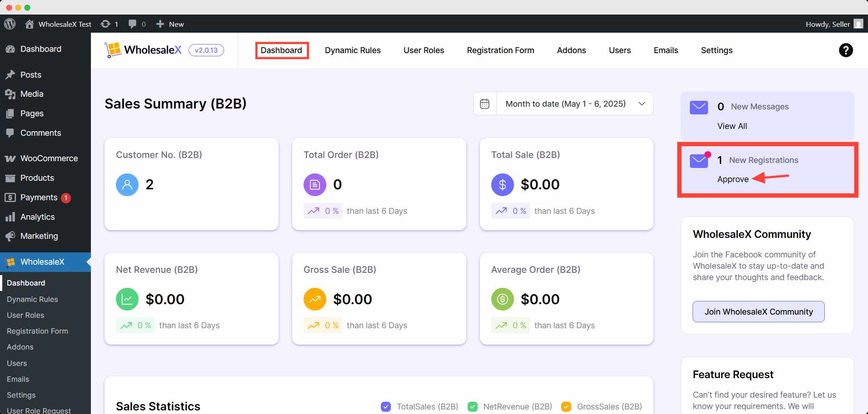Click the help question mark icon
868x414 pixels.
tap(846, 50)
